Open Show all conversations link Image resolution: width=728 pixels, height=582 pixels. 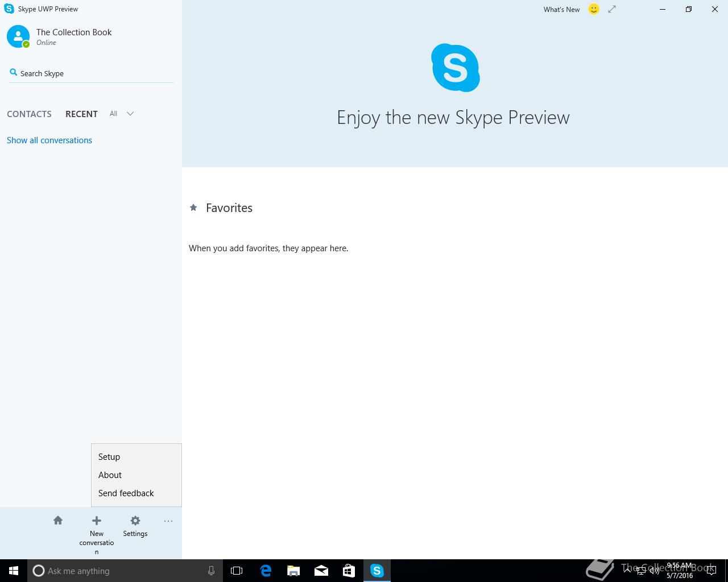click(49, 140)
